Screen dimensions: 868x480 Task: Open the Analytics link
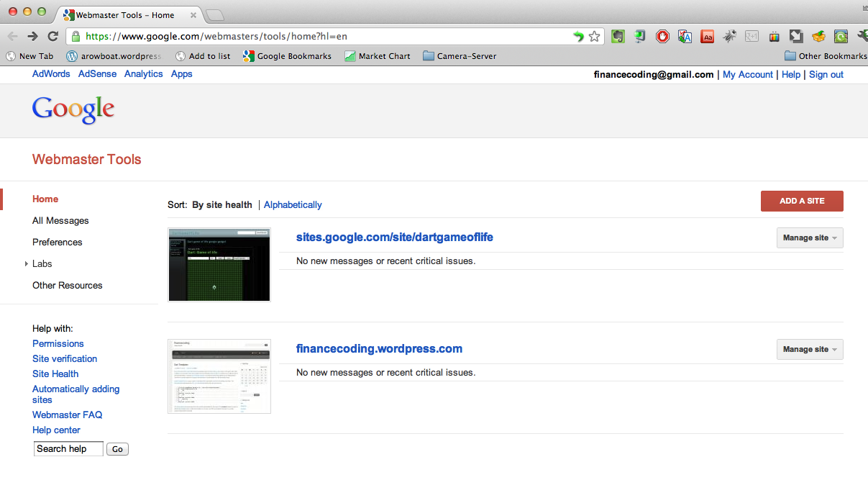click(143, 74)
